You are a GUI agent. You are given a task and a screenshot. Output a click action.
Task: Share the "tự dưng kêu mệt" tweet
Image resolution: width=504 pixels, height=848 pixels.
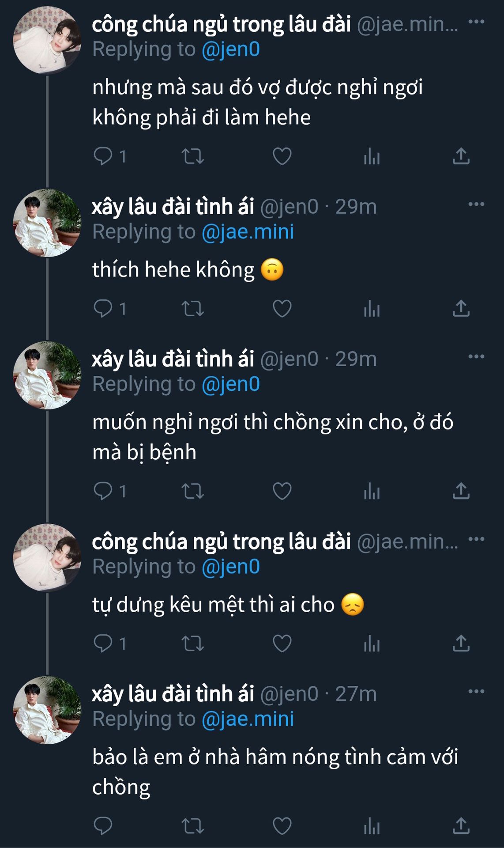(461, 644)
